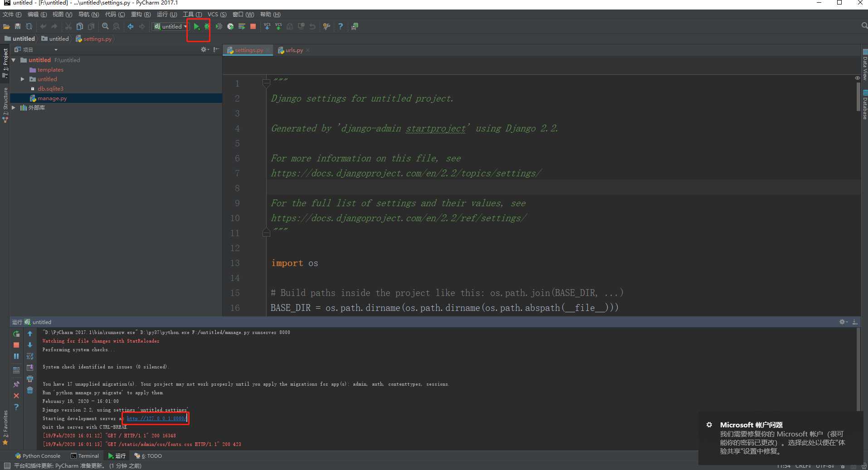The height and width of the screenshot is (470, 868).
Task: Click the Undo arrow in toolbar
Action: [x=43, y=27]
